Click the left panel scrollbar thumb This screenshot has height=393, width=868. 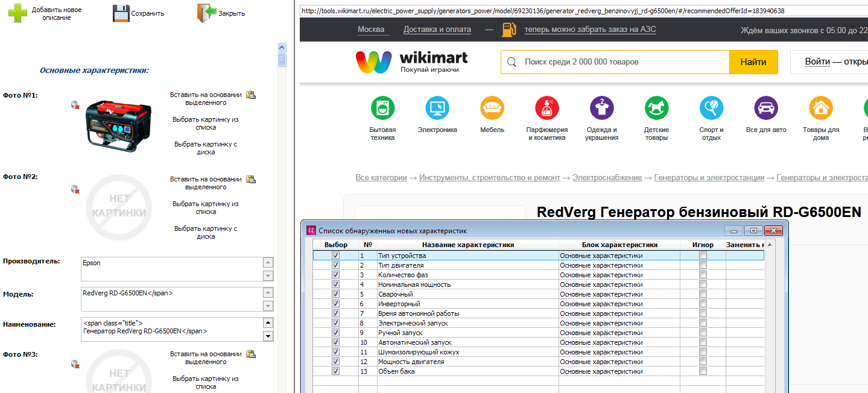pyautogui.click(x=282, y=60)
